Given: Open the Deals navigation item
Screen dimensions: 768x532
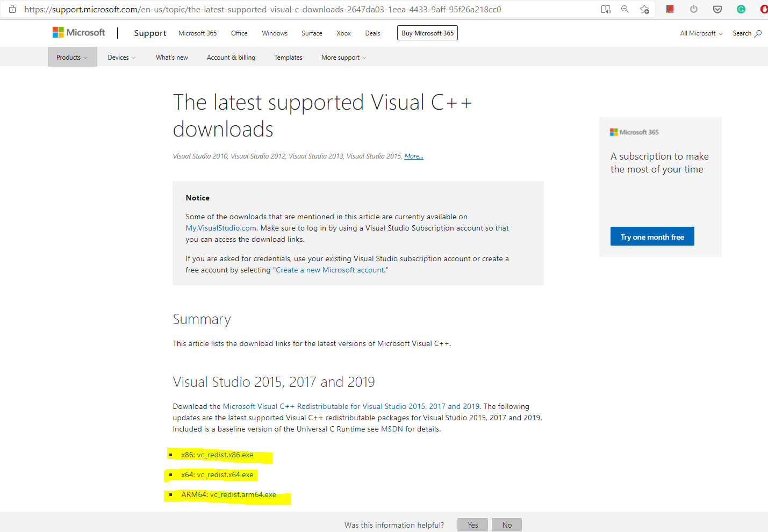Looking at the screenshot, I should pyautogui.click(x=372, y=33).
